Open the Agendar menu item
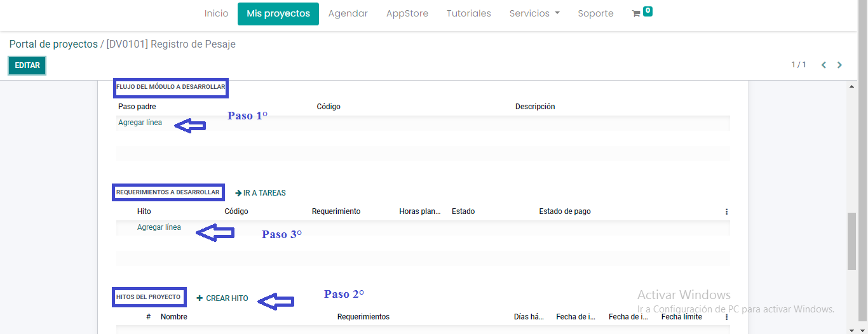This screenshot has width=868, height=334. pyautogui.click(x=348, y=13)
